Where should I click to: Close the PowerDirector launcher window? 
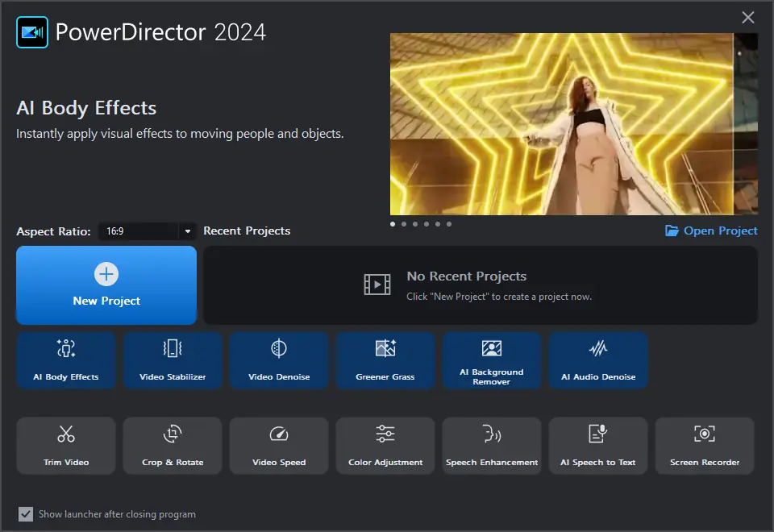[x=748, y=18]
